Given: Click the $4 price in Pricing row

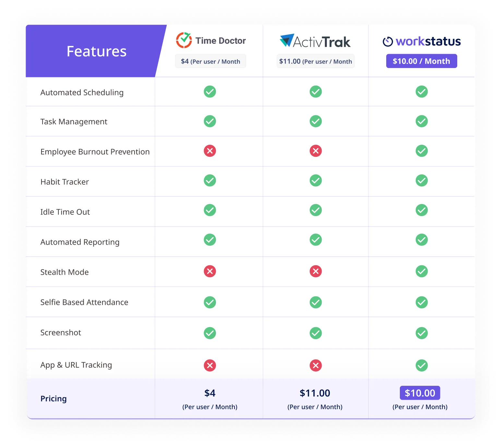Looking at the screenshot, I should pyautogui.click(x=210, y=393).
